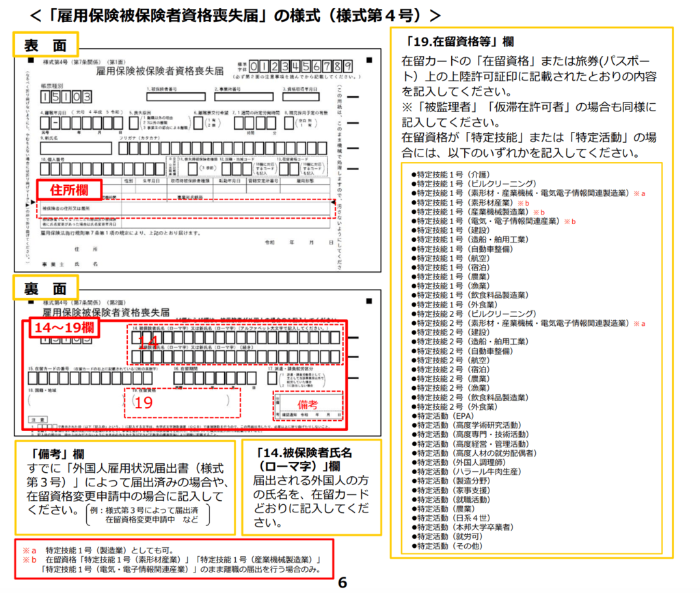The image size is (700, 593).
Task: Select the red 住所欄 marker box
Action: tap(68, 189)
